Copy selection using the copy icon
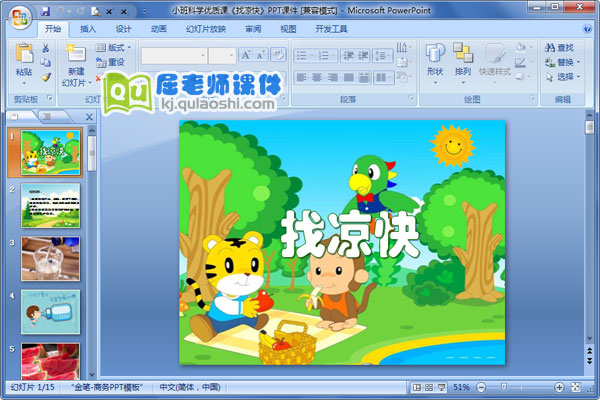This screenshot has width=600, height=400. pos(46,62)
